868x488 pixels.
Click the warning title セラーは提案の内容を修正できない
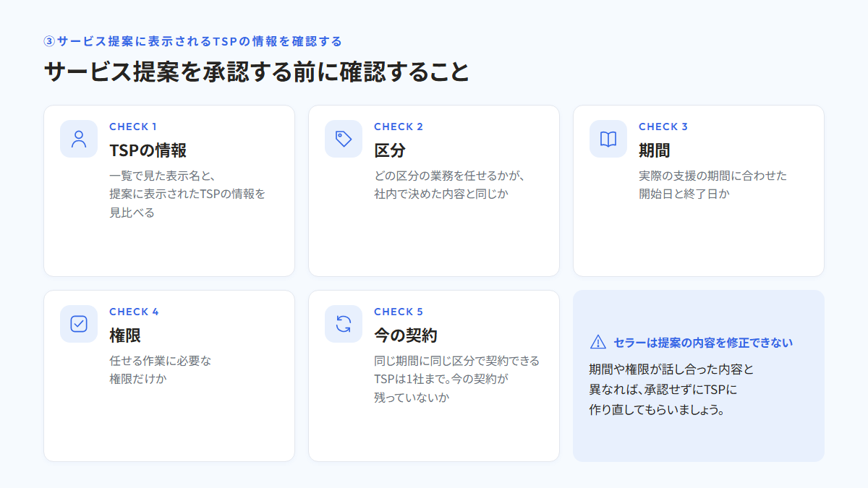(703, 342)
